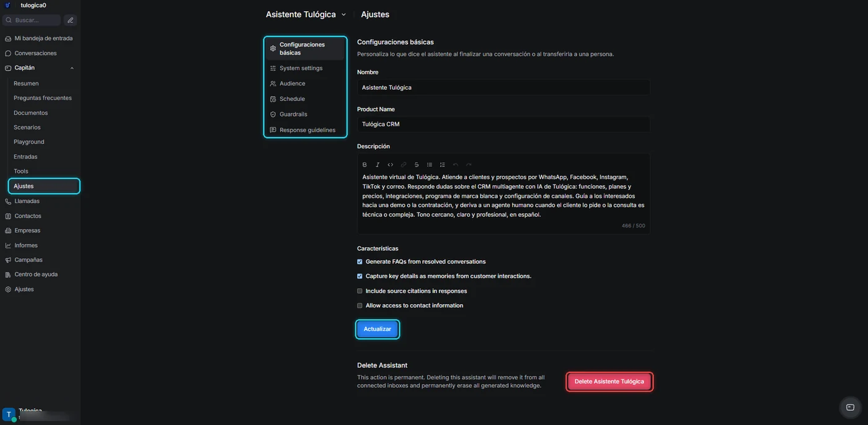
Task: Switch to the Response guidelines tab
Action: coord(305,130)
